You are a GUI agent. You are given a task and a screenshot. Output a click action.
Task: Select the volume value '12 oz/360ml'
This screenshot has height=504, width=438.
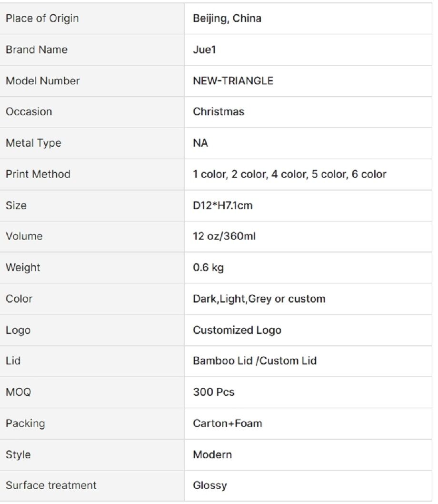pos(224,236)
